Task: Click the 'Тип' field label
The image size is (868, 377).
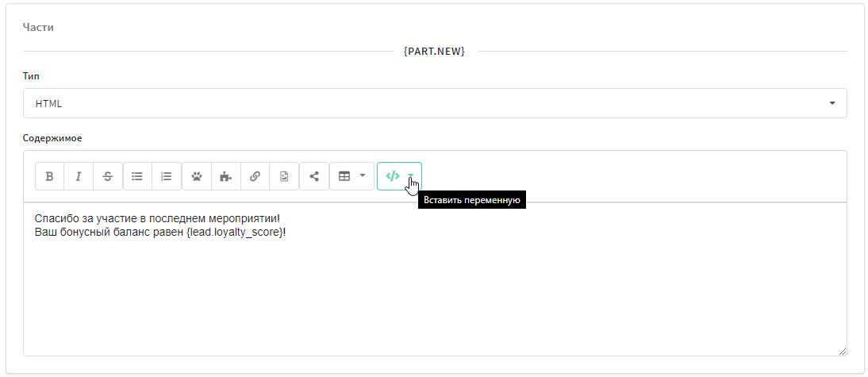Action: tap(31, 76)
